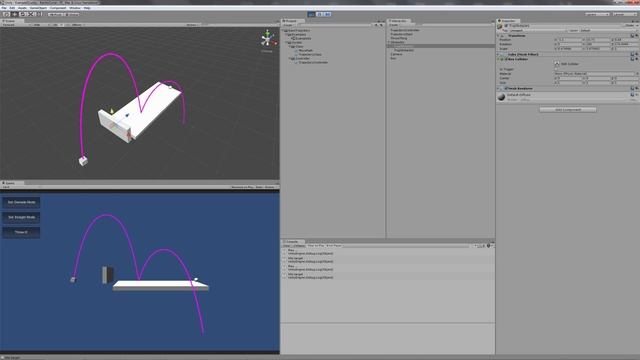The image size is (640, 360).
Task: Open the Edit menu
Action: coord(12,8)
